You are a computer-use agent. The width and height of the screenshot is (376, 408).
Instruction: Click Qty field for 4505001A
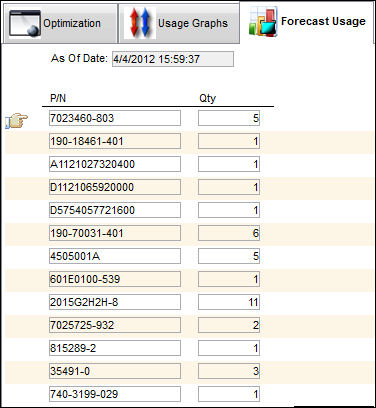pyautogui.click(x=229, y=256)
